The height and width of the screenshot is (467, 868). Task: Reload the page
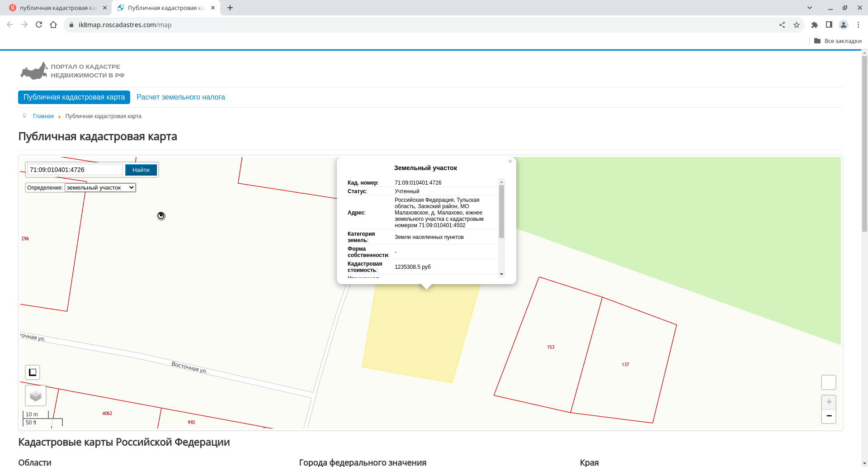coord(39,25)
